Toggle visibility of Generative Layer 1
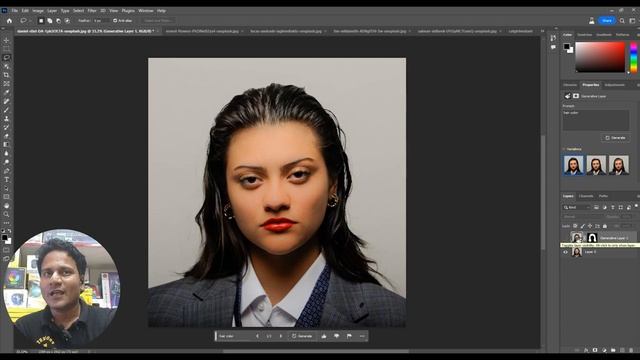The width and height of the screenshot is (640, 360). 565,238
